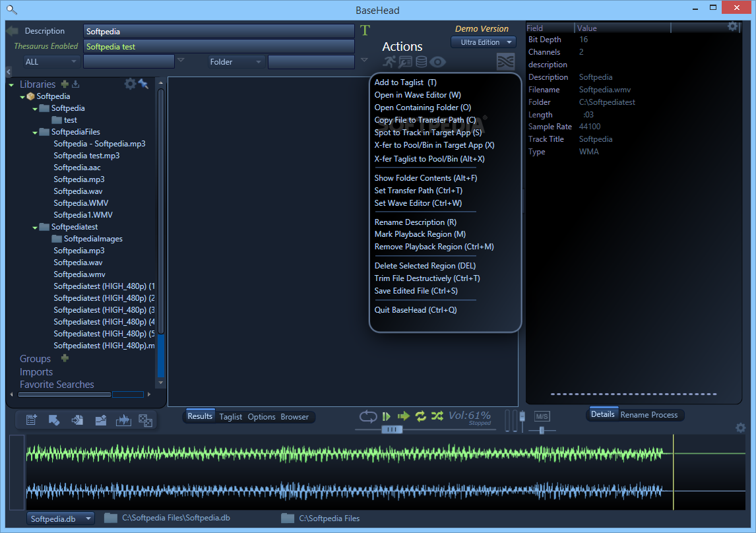Click dropdown arrow after Folder filter field
Screen dimensions: 756x533
coord(364,60)
